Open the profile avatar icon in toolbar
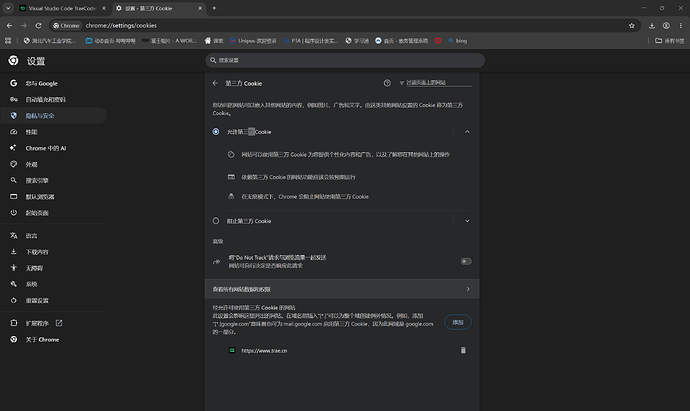 pos(666,26)
